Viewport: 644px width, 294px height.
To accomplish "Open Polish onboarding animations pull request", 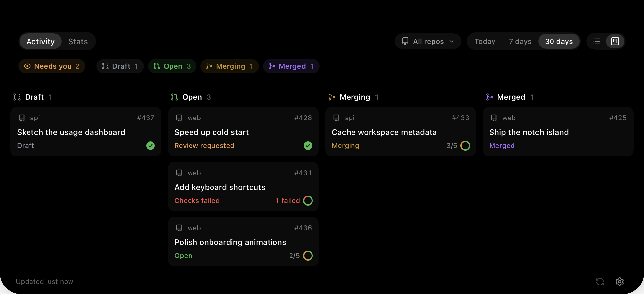I will tap(243, 242).
